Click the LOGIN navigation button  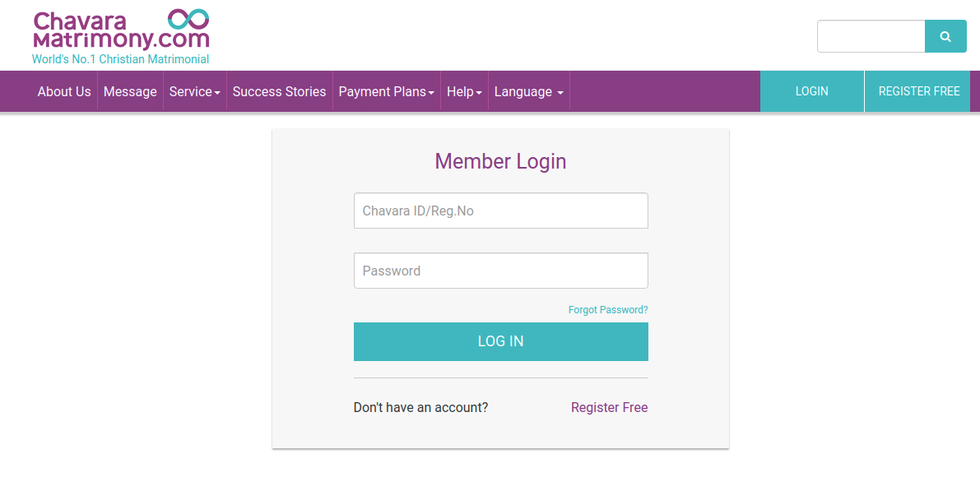click(811, 91)
